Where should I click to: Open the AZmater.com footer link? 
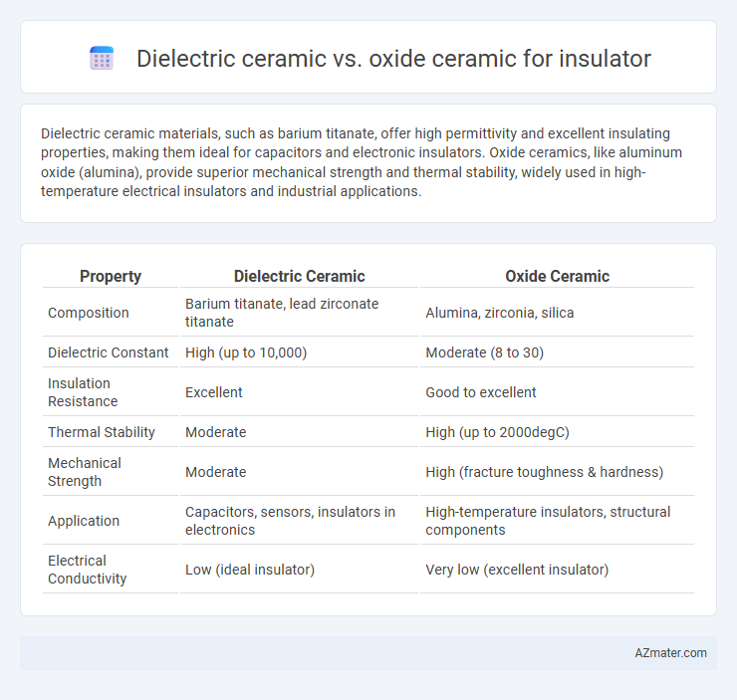(670, 652)
